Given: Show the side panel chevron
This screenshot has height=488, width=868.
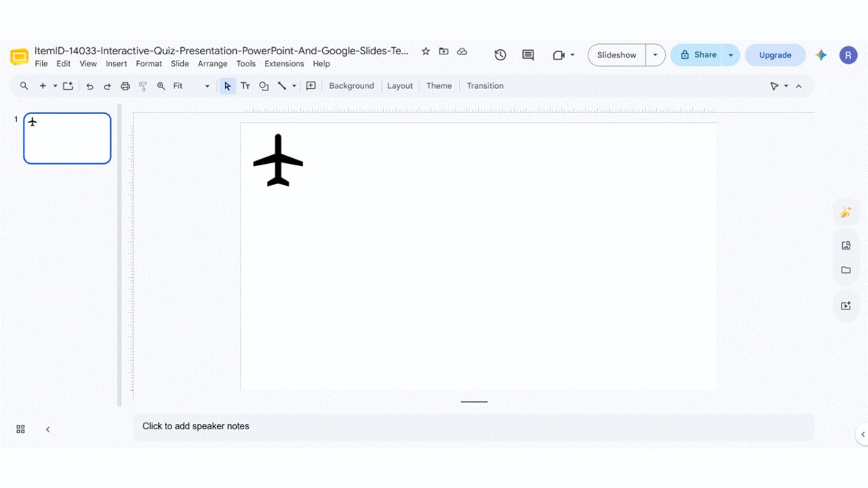Looking at the screenshot, I should pyautogui.click(x=862, y=434).
